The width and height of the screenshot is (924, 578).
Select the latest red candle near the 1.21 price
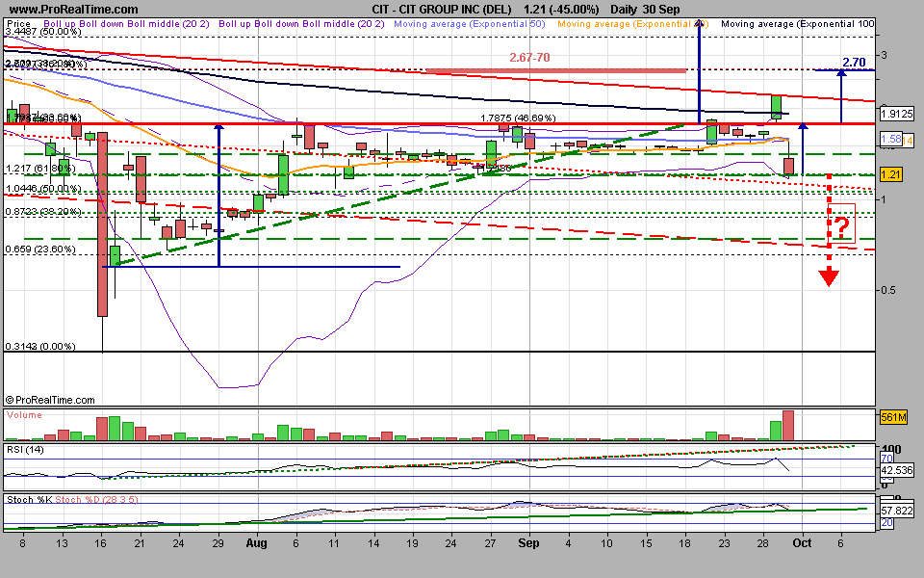pos(788,167)
